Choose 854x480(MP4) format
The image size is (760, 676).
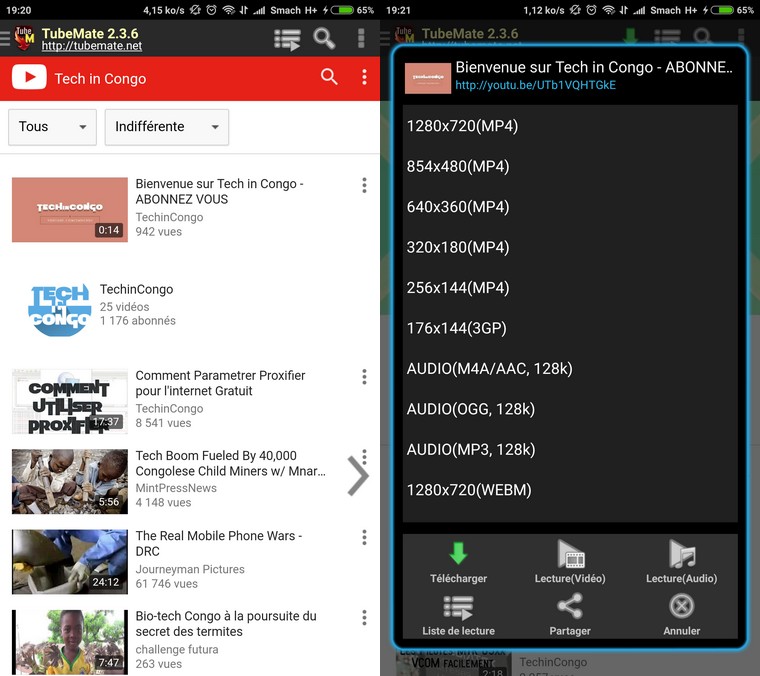570,166
